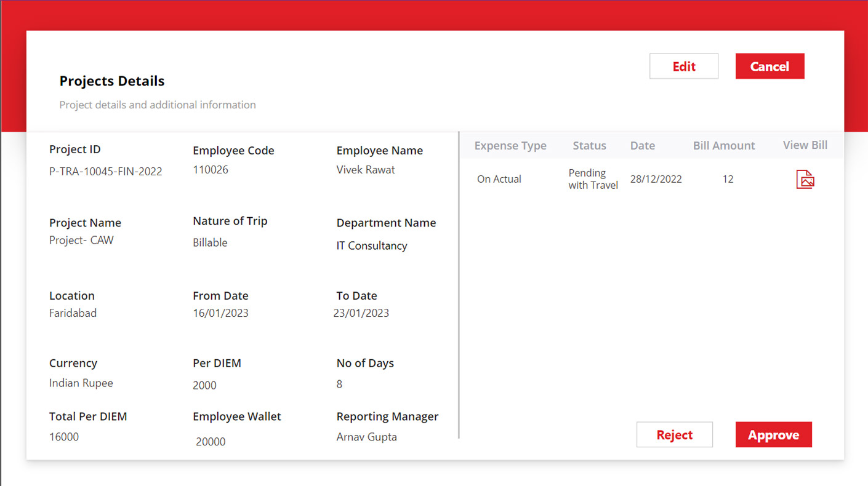Select Employee Wallet value 20000
Image resolution: width=868 pixels, height=486 pixels.
click(211, 442)
